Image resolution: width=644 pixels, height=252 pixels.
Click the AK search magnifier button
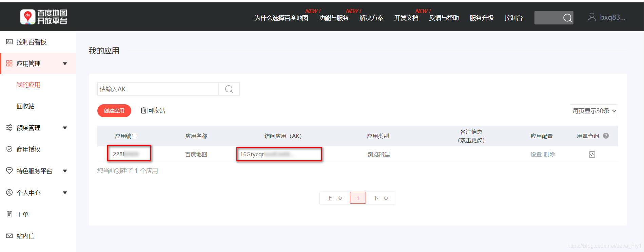pyautogui.click(x=229, y=89)
